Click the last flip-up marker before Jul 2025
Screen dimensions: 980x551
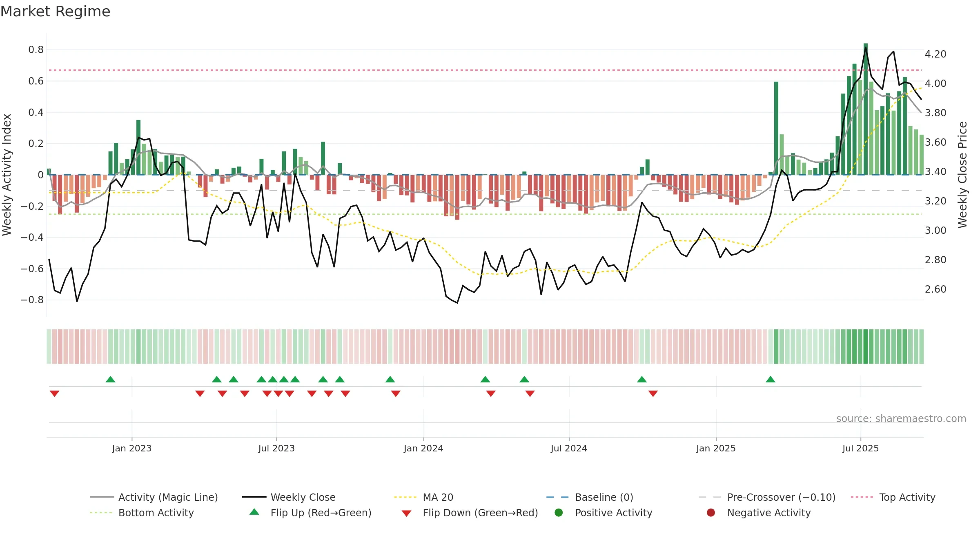click(x=771, y=379)
